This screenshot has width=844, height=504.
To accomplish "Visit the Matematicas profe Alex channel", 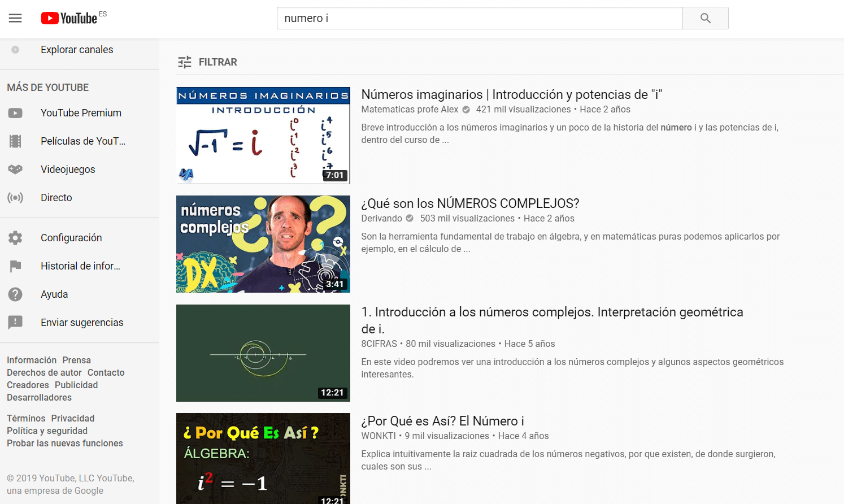I will pyautogui.click(x=410, y=110).
